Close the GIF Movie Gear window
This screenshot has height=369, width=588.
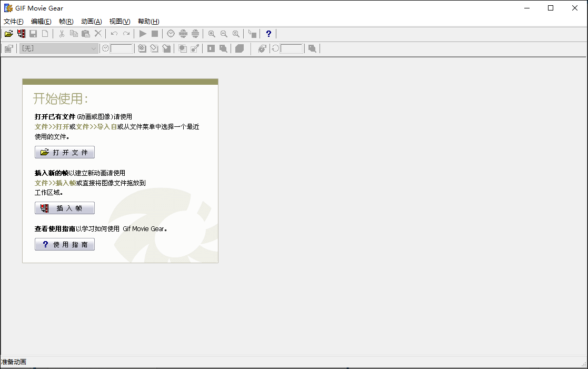(x=574, y=8)
